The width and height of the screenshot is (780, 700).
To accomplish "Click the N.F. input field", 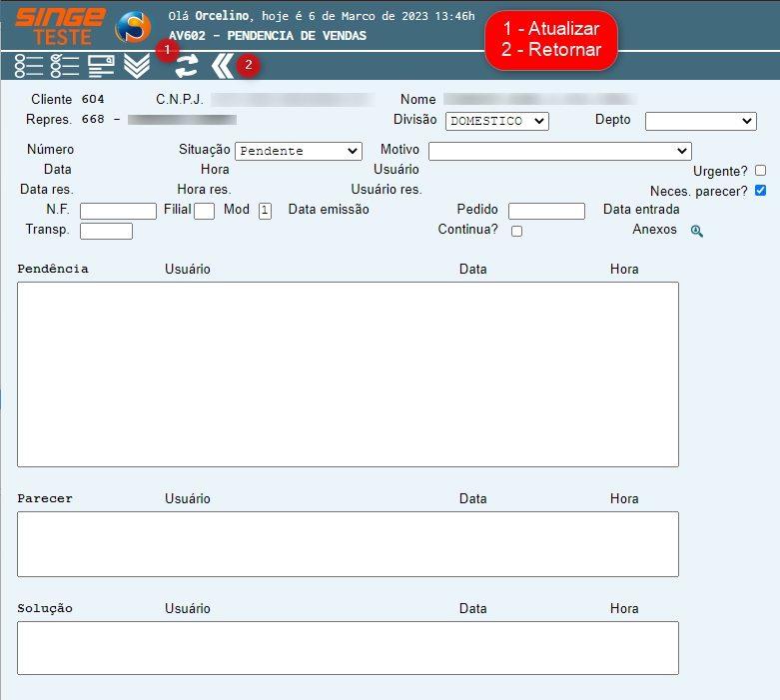I will click(118, 211).
